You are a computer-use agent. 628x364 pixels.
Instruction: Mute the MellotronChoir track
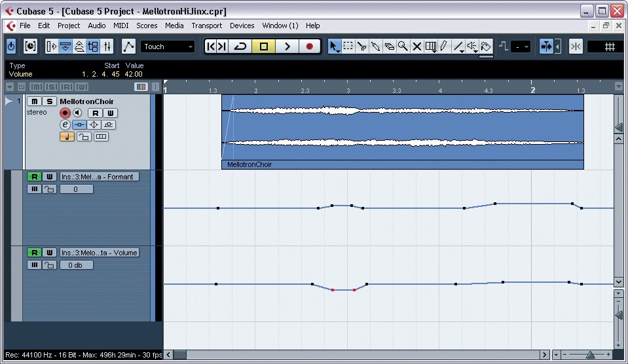coord(35,101)
